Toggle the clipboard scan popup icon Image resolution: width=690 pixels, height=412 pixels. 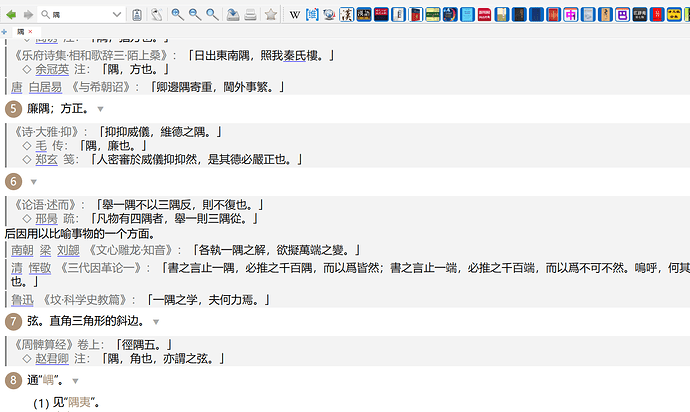click(x=137, y=15)
